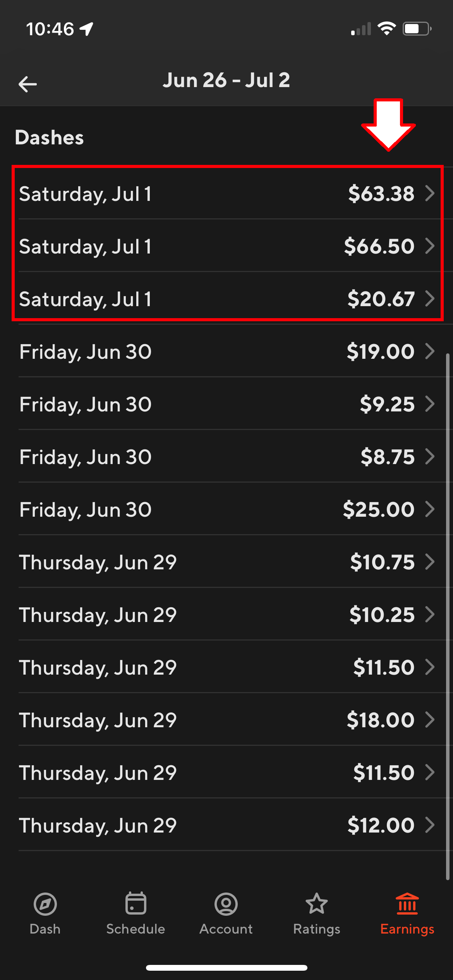Open the $10.75 Thursday dash
453x980 pixels.
click(226, 562)
